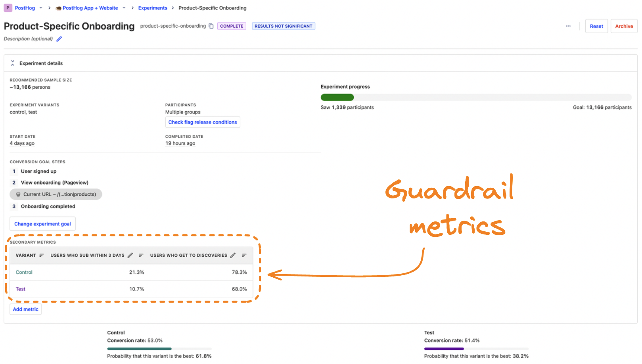Edit the 'Users who get to discoveries' metric pencil
This screenshot has height=364, width=642.
[233, 255]
